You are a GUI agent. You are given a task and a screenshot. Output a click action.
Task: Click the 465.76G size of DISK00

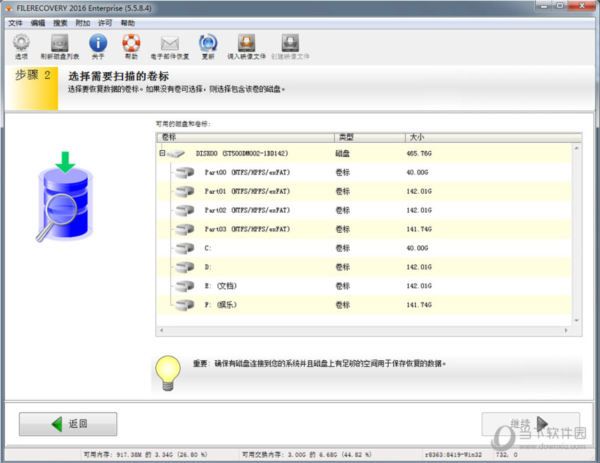click(x=419, y=153)
